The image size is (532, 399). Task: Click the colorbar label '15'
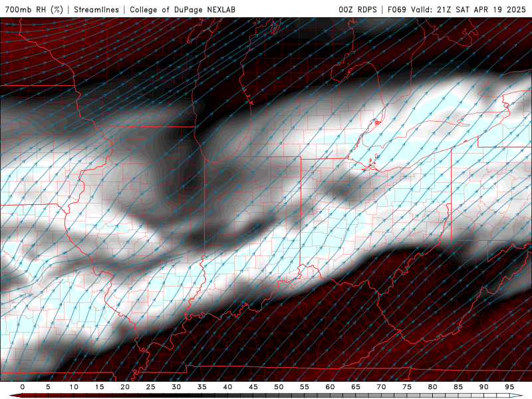point(99,387)
